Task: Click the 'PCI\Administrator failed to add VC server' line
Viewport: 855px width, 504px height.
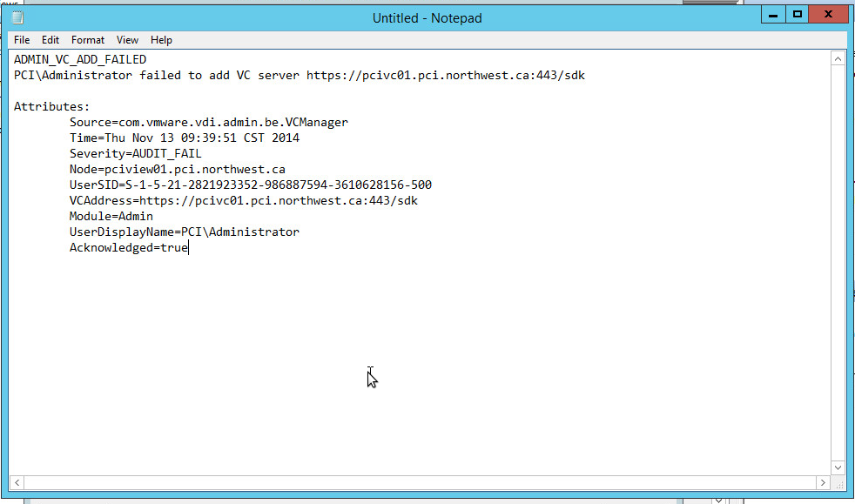Action: point(300,75)
